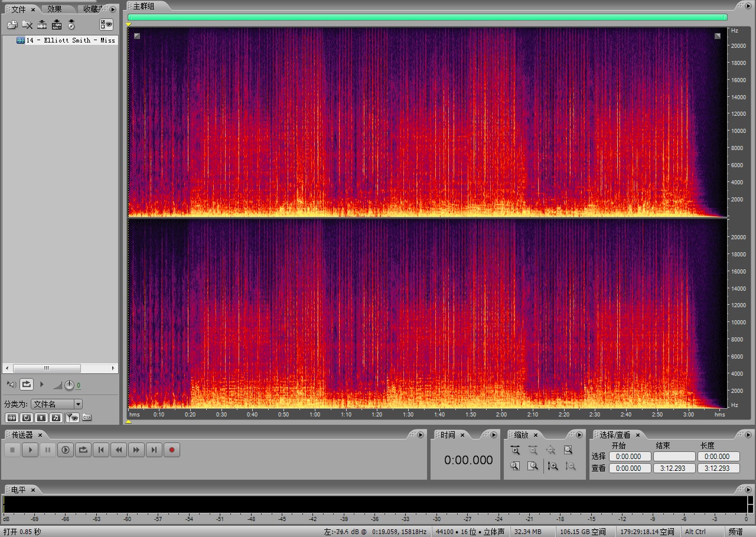Click the Zoom In Horizontally icon
756x537 pixels.
[515, 450]
